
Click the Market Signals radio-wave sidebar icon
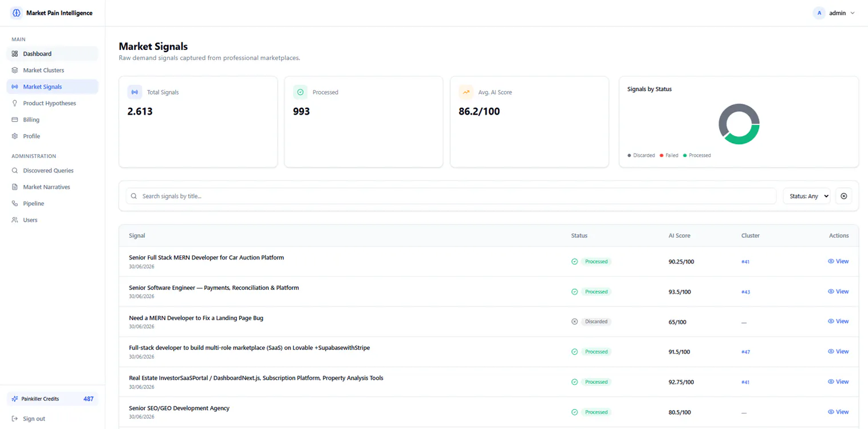click(x=15, y=86)
